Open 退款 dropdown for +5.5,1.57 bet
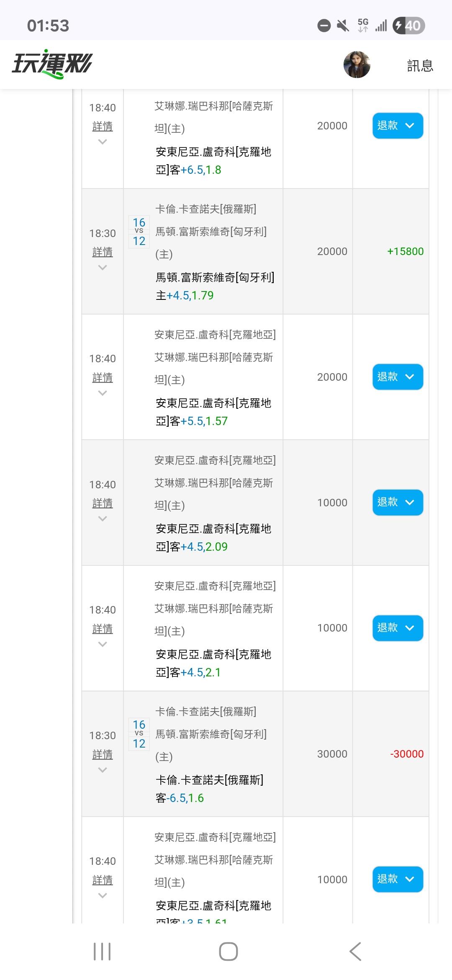 point(398,377)
